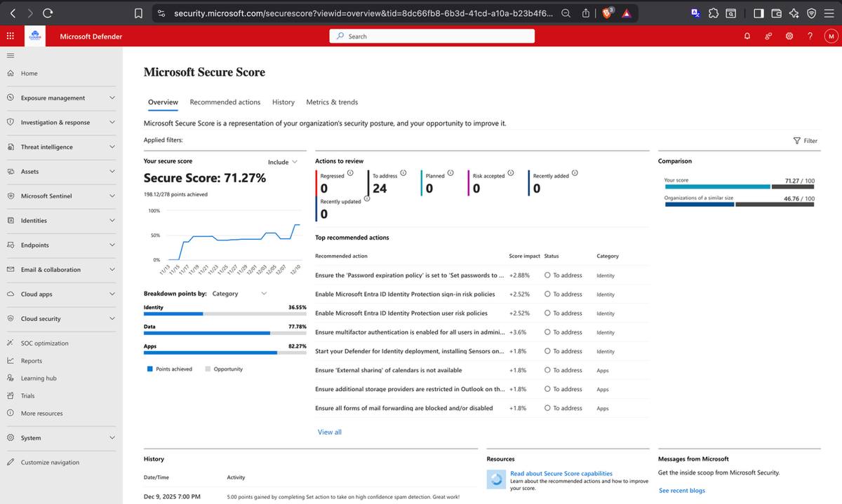The width and height of the screenshot is (842, 504).
Task: Open the community/connections icon in header
Action: pyautogui.click(x=768, y=36)
